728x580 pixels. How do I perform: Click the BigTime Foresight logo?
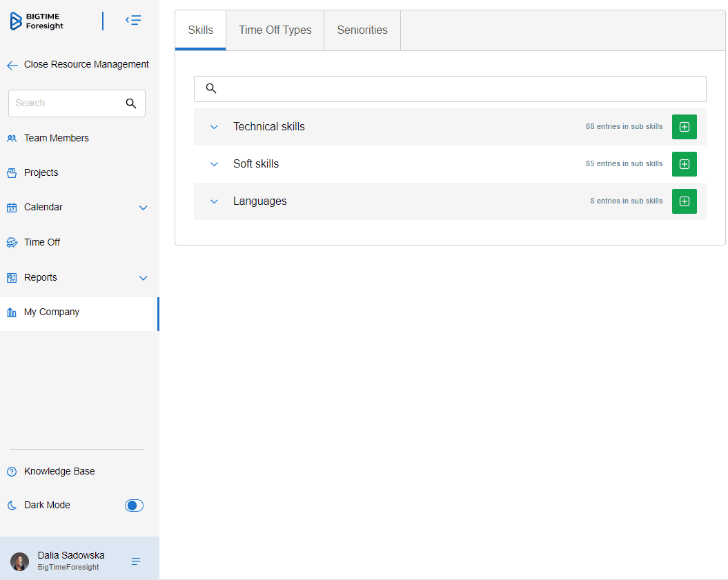click(x=37, y=21)
